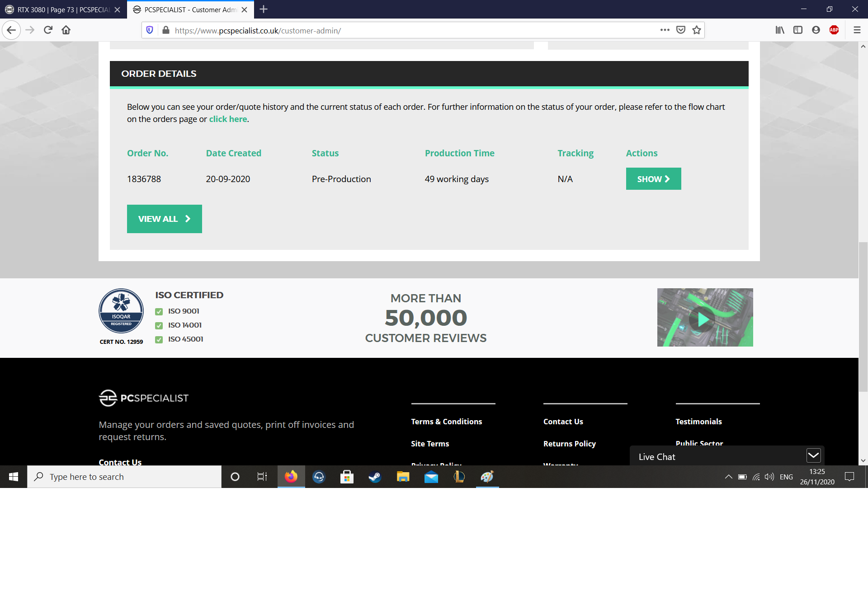Click the scrollbar up arrow

click(863, 46)
